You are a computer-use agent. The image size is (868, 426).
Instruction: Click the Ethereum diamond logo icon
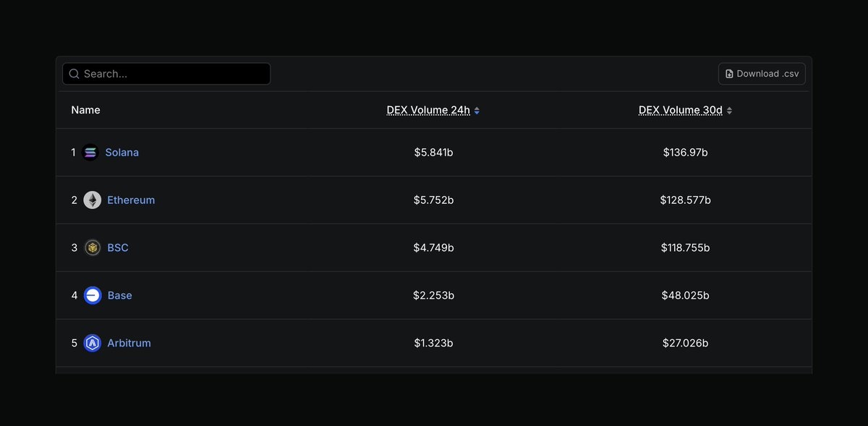(x=93, y=200)
